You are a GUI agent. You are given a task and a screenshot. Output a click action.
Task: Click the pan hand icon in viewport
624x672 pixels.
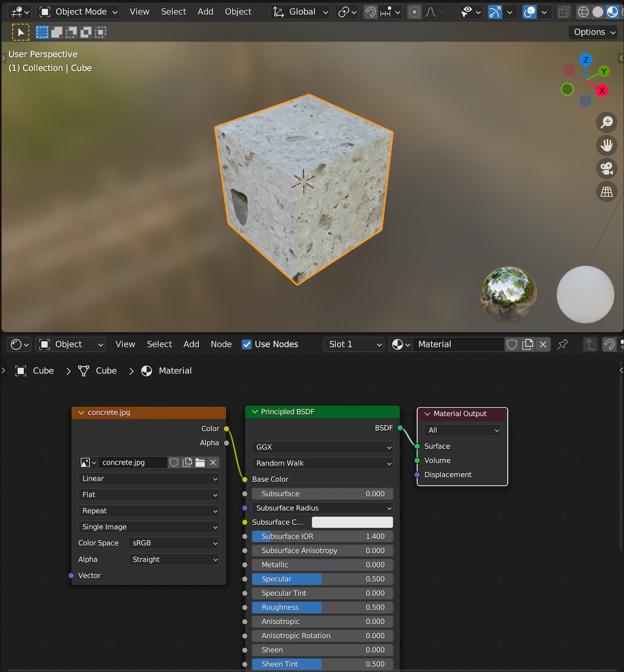[606, 145]
